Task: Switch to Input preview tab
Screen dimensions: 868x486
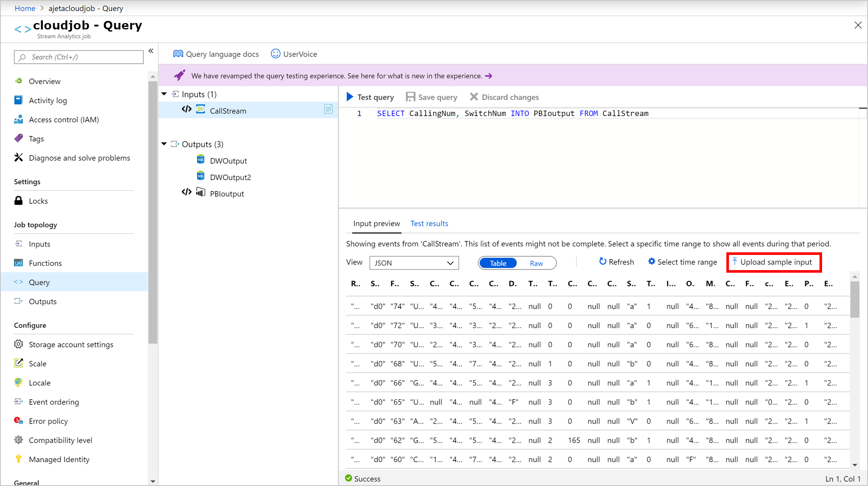Action: [x=376, y=223]
